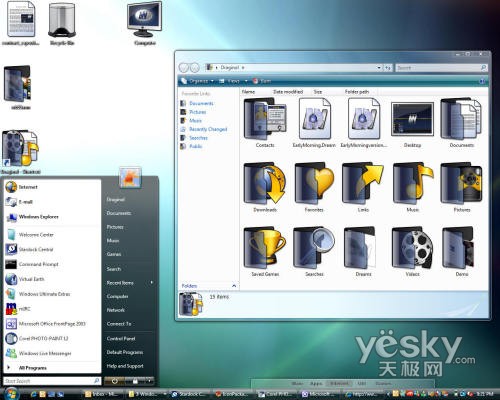
Task: Open the Pictures folder with camera icon
Action: [462, 183]
